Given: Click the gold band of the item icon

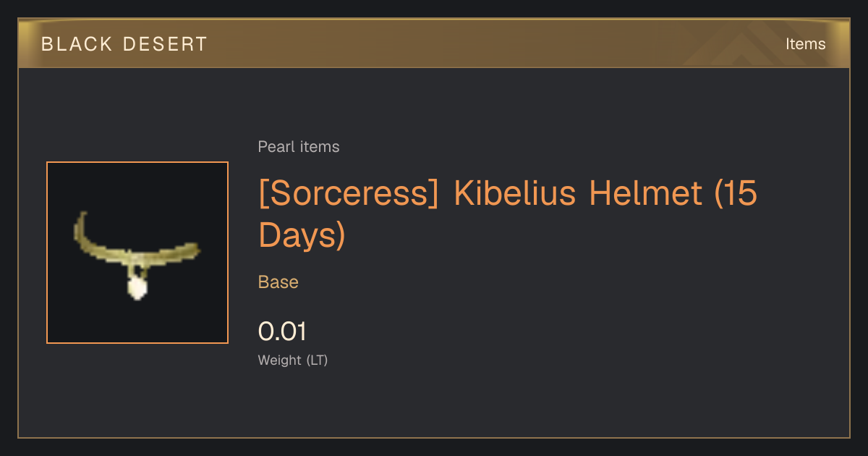Looking at the screenshot, I should pos(137,246).
